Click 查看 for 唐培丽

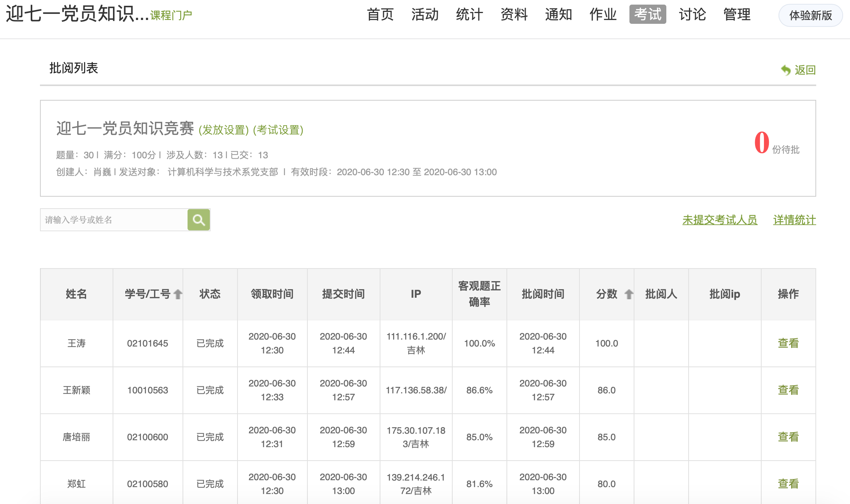click(788, 437)
